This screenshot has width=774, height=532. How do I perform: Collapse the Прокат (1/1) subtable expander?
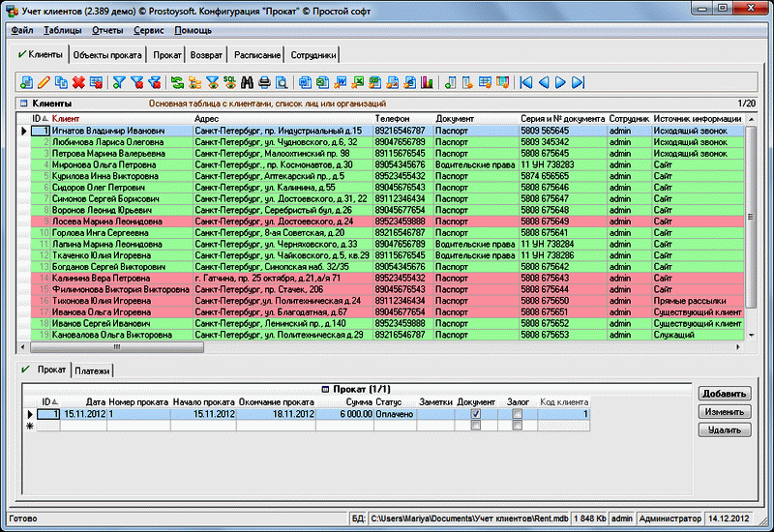[325, 389]
